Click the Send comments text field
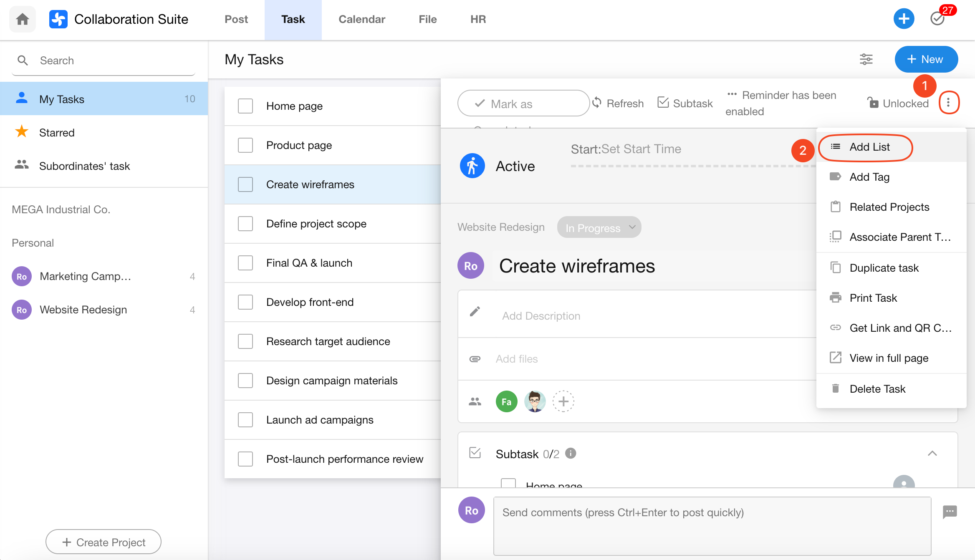Image resolution: width=975 pixels, height=560 pixels. tap(712, 526)
